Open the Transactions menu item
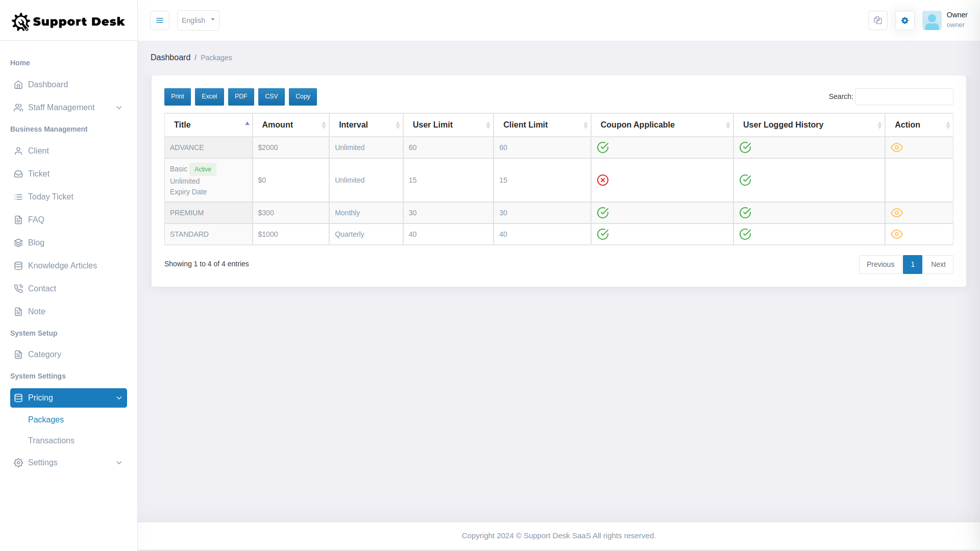Viewport: 980px width, 551px height. tap(51, 440)
